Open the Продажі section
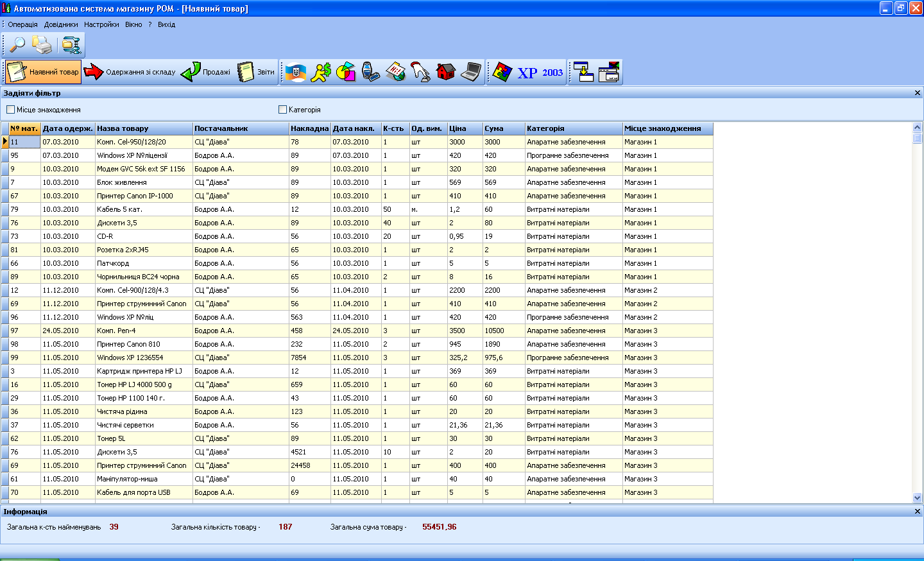 coord(205,72)
